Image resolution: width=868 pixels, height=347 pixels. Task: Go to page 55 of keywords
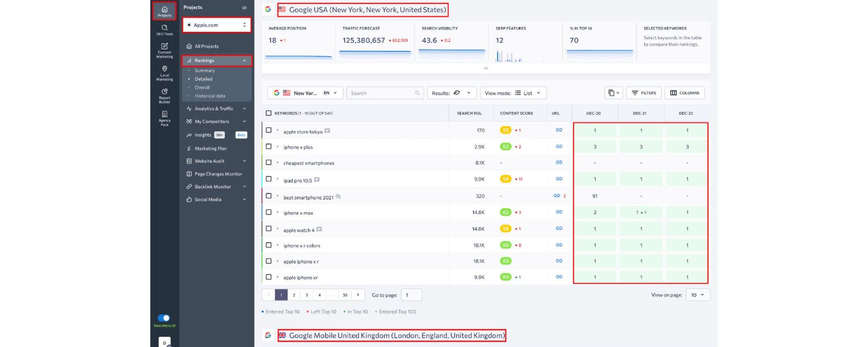pyautogui.click(x=345, y=294)
